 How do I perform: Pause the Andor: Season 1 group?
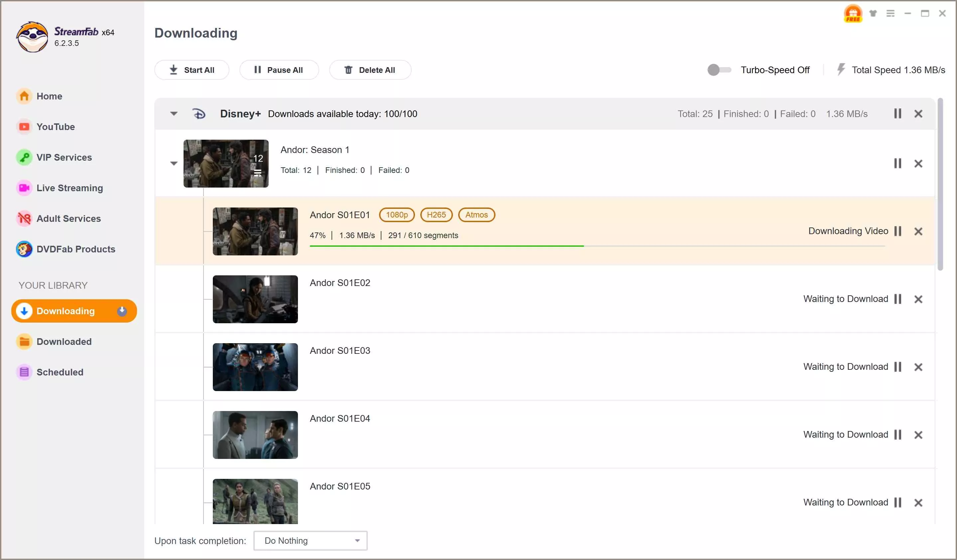(897, 164)
